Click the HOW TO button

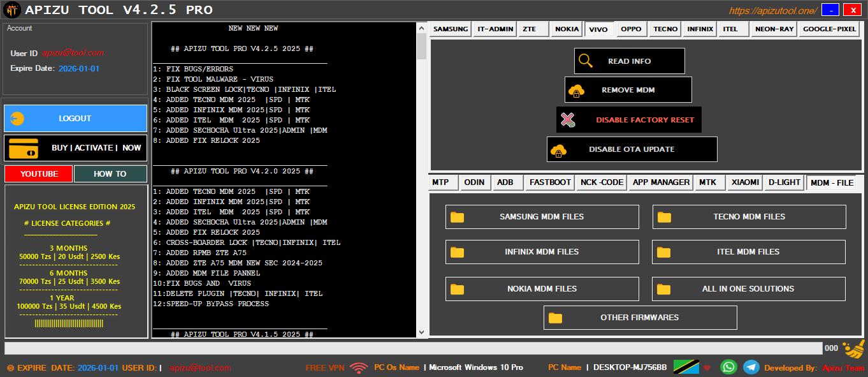coord(110,174)
